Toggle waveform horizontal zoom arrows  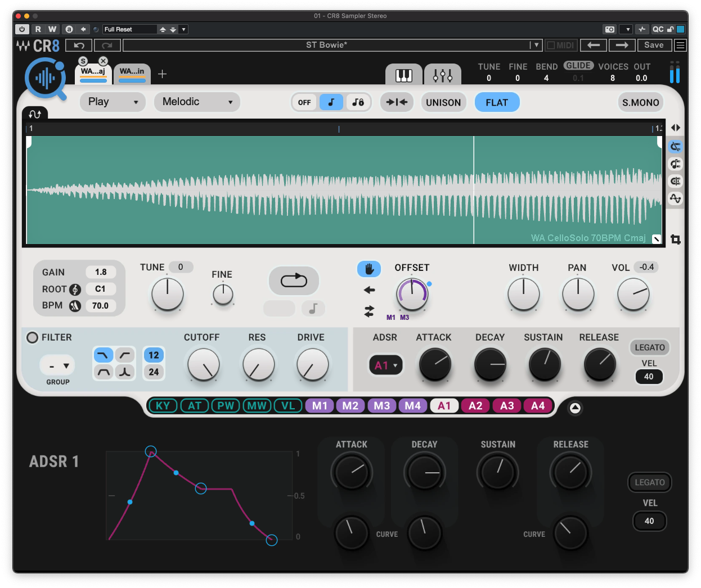click(x=676, y=128)
